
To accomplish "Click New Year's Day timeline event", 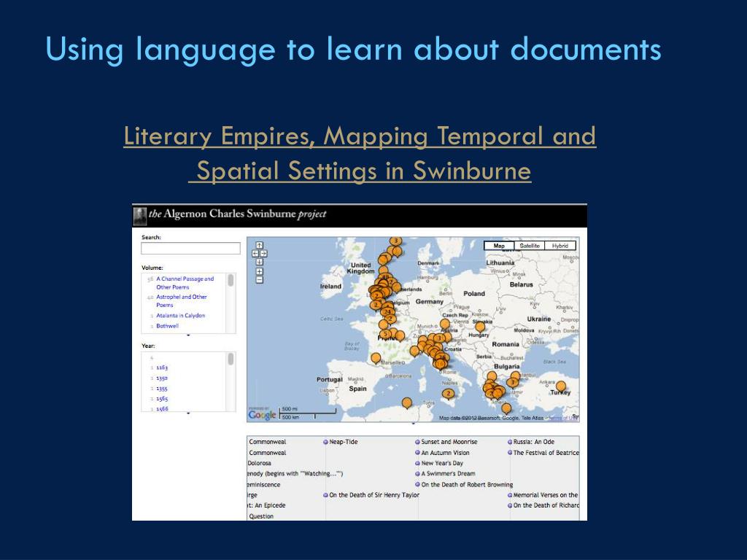I will [x=438, y=463].
